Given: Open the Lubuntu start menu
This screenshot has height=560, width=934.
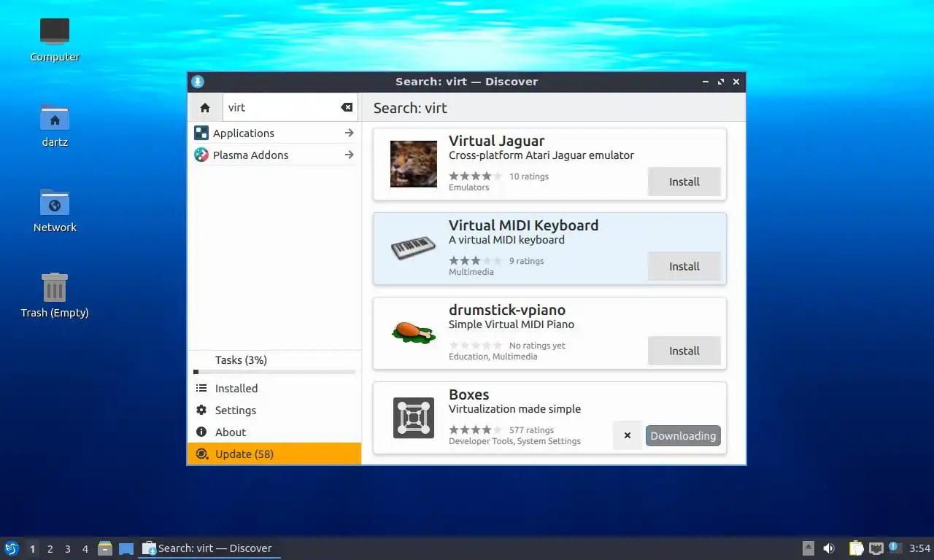Looking at the screenshot, I should pos(12,548).
